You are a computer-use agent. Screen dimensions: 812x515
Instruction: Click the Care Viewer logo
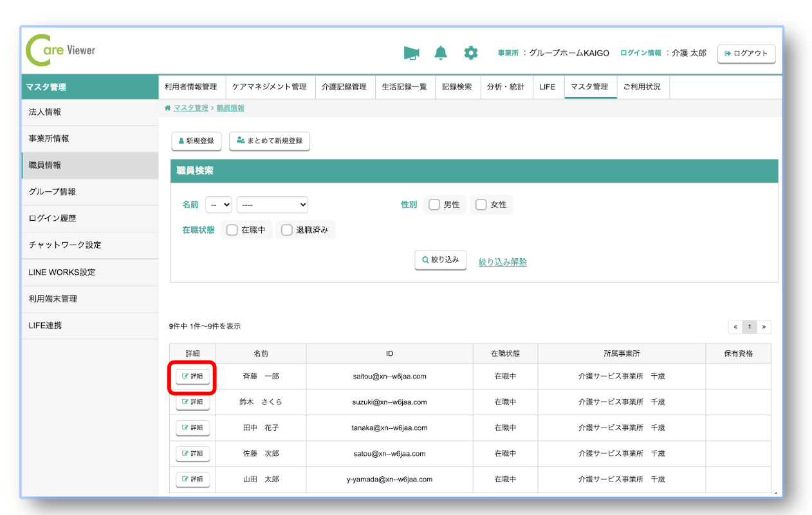click(x=60, y=51)
